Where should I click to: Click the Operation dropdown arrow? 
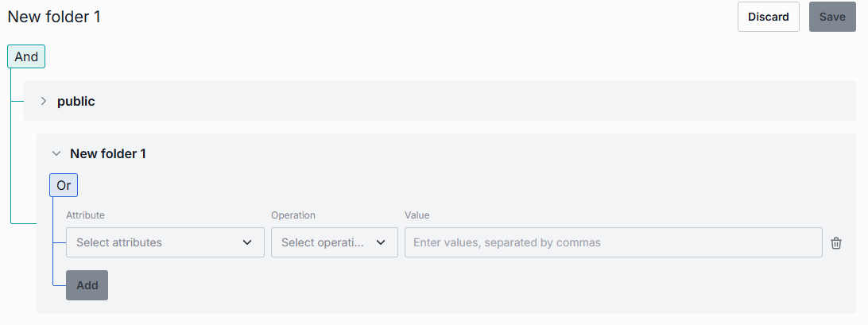click(x=381, y=242)
